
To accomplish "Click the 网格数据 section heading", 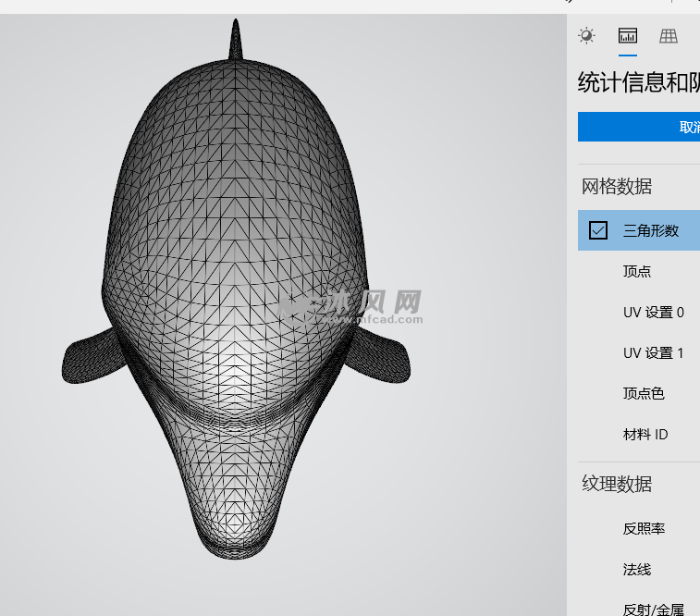I will [x=617, y=186].
